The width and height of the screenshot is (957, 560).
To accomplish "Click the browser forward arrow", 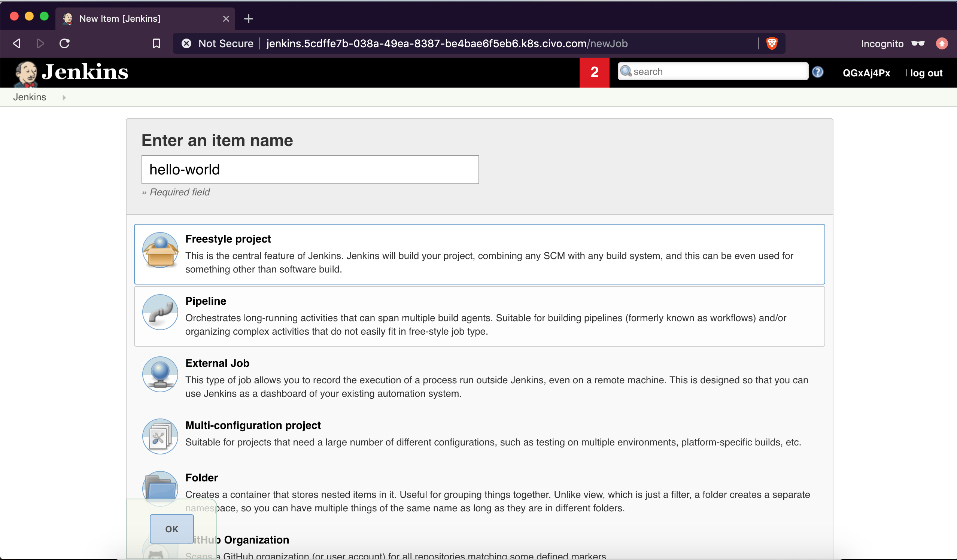I will tap(40, 43).
